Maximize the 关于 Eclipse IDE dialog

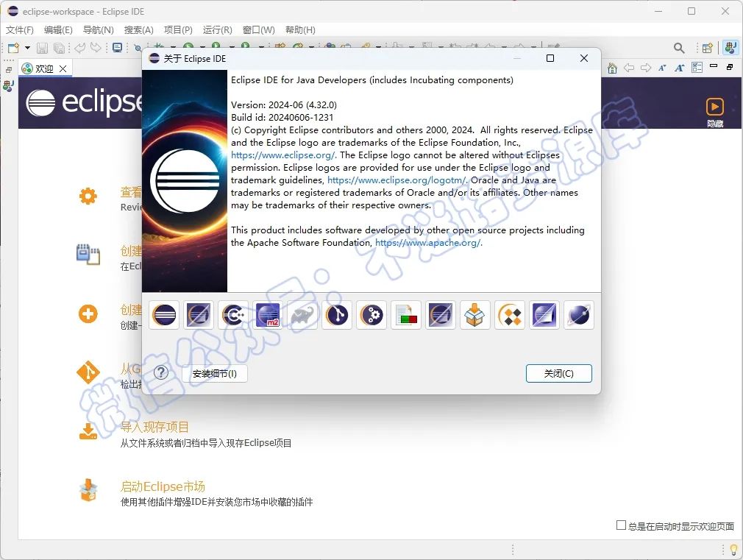point(550,58)
